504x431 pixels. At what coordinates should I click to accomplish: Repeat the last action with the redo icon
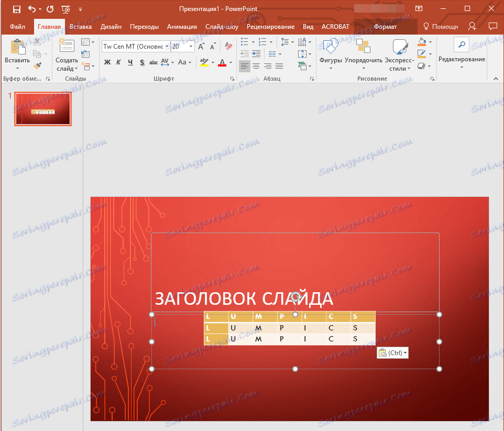(x=50, y=9)
